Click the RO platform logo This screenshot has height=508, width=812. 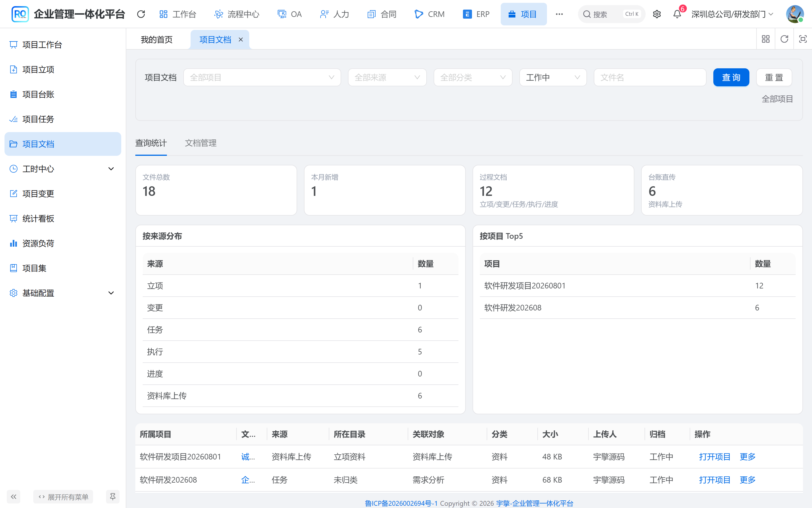click(20, 14)
